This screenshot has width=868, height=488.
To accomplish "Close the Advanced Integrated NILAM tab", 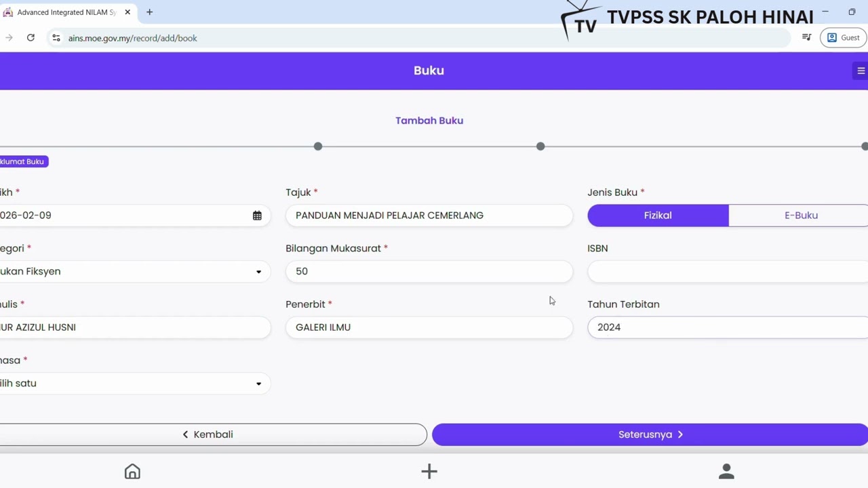I will [x=127, y=12].
